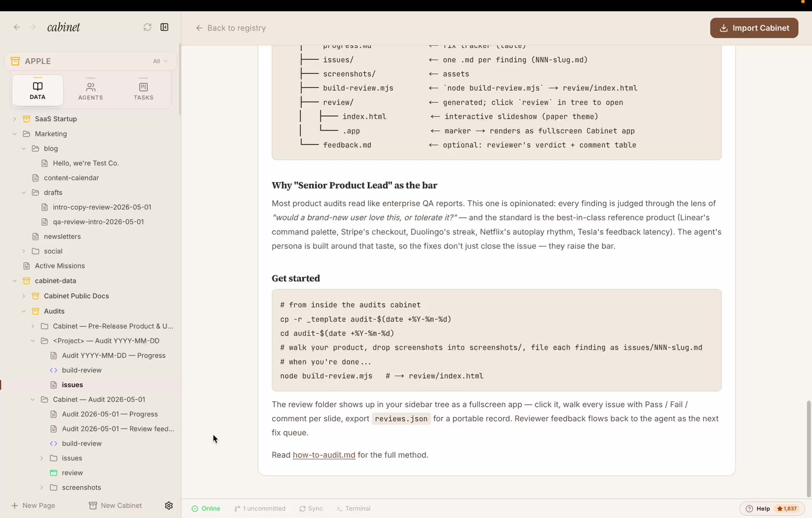Screen dimensions: 812x518
Task: Open Audit 2026-05-01 — Review feedback page
Action: pyautogui.click(x=118, y=429)
